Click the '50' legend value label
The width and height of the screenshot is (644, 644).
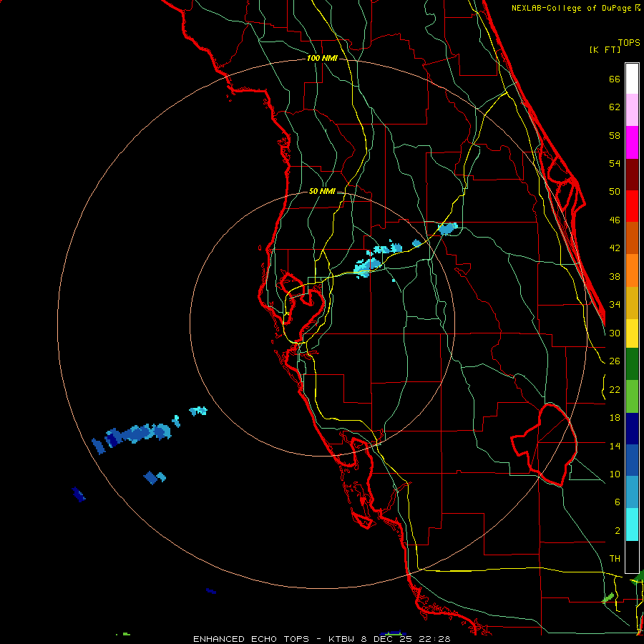coord(615,191)
